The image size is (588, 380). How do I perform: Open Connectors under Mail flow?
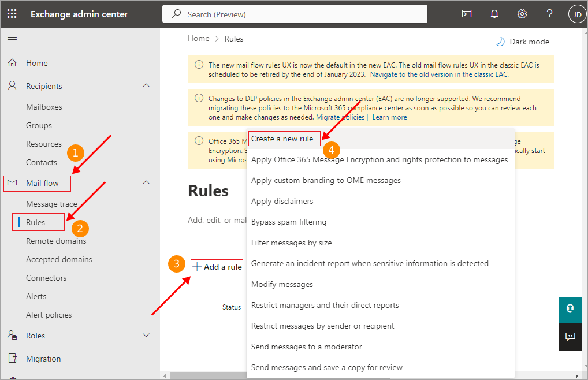click(46, 278)
